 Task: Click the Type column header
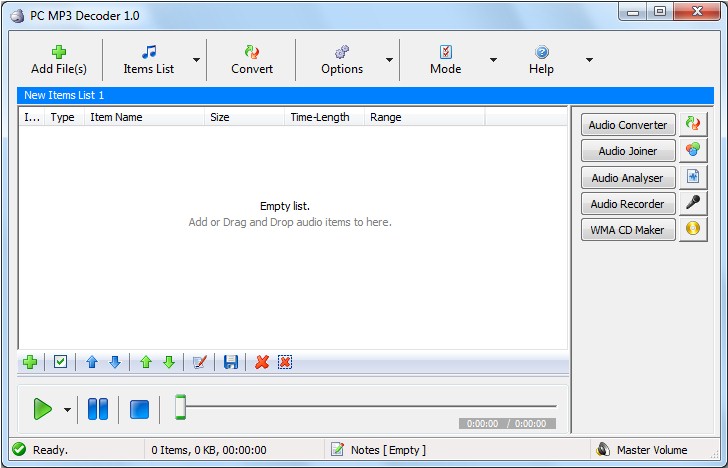(x=64, y=117)
